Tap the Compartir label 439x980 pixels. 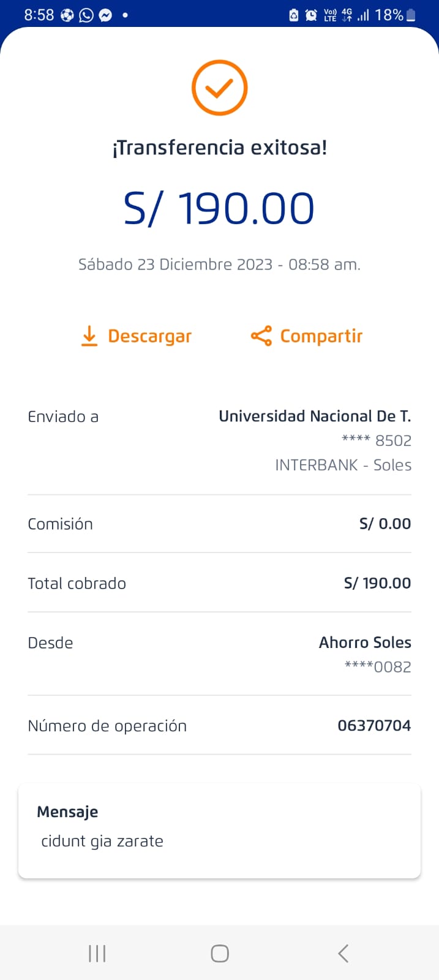click(x=321, y=336)
